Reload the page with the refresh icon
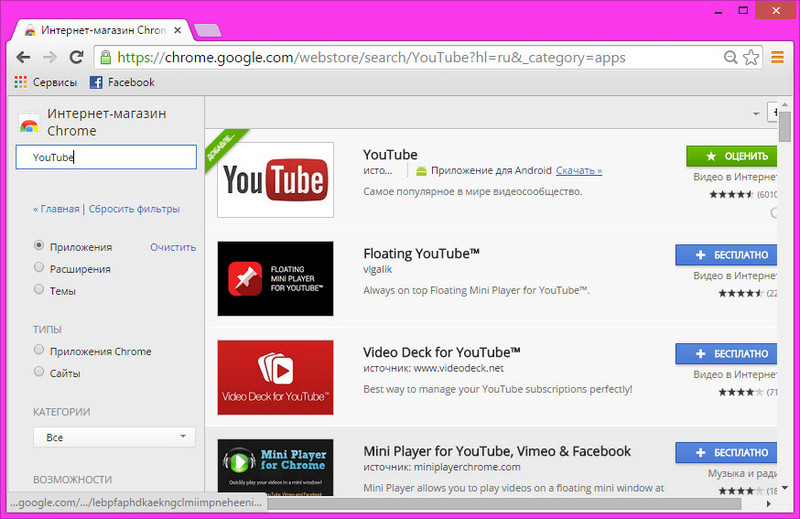 click(77, 57)
